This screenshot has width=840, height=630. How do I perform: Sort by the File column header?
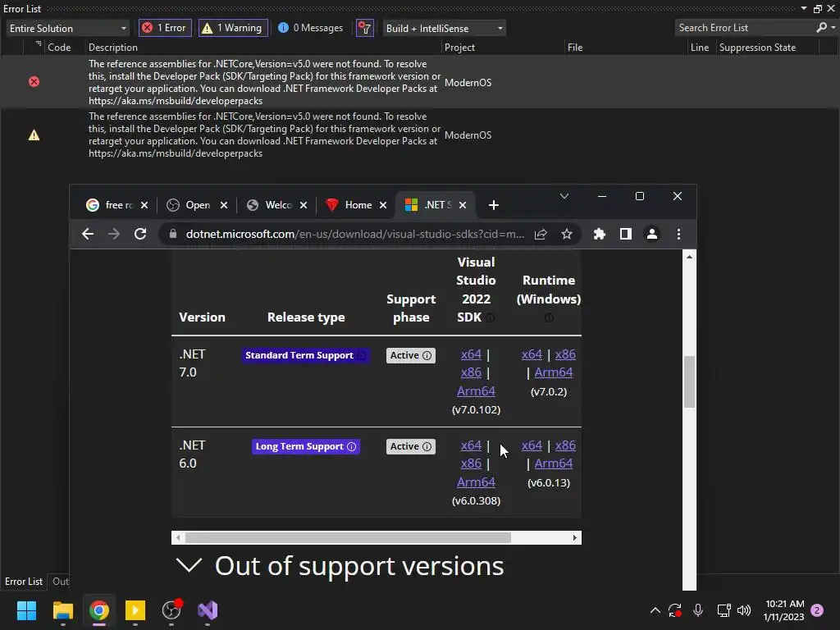pos(575,47)
